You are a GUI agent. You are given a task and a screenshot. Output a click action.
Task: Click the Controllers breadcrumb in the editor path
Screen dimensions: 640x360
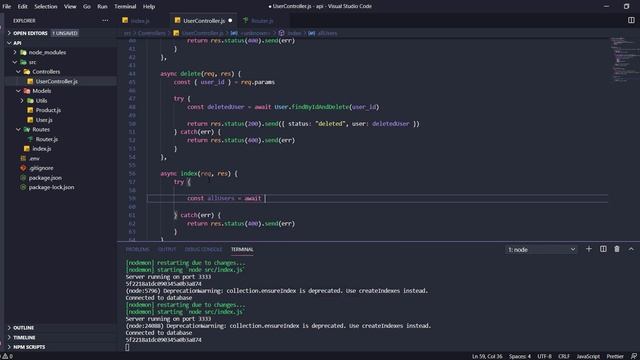pos(151,33)
